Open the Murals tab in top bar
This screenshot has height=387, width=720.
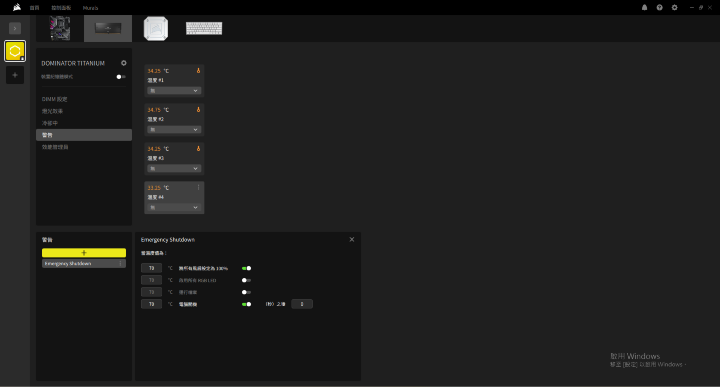[x=90, y=8]
